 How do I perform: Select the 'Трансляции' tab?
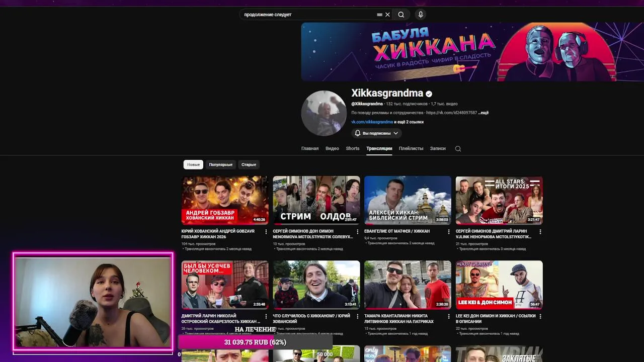click(379, 148)
